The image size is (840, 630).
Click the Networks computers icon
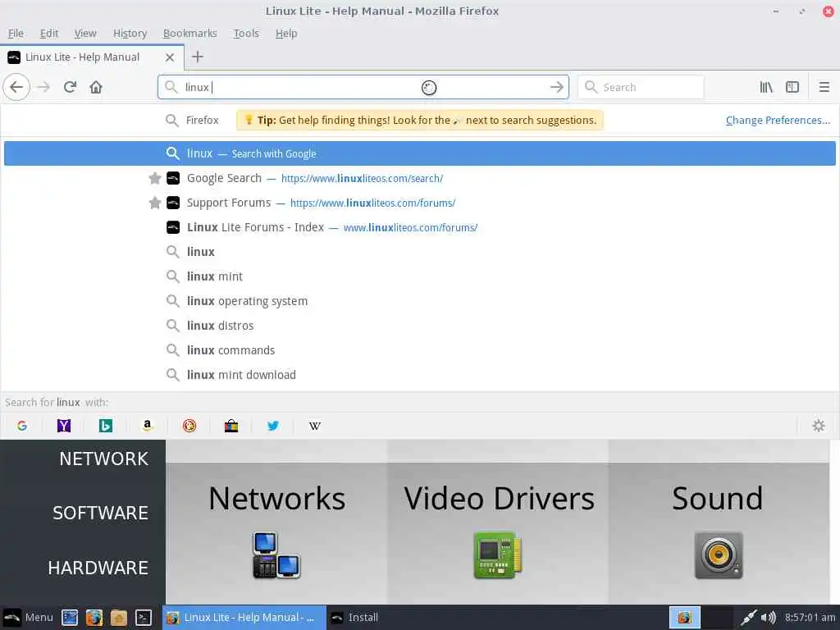(x=276, y=555)
